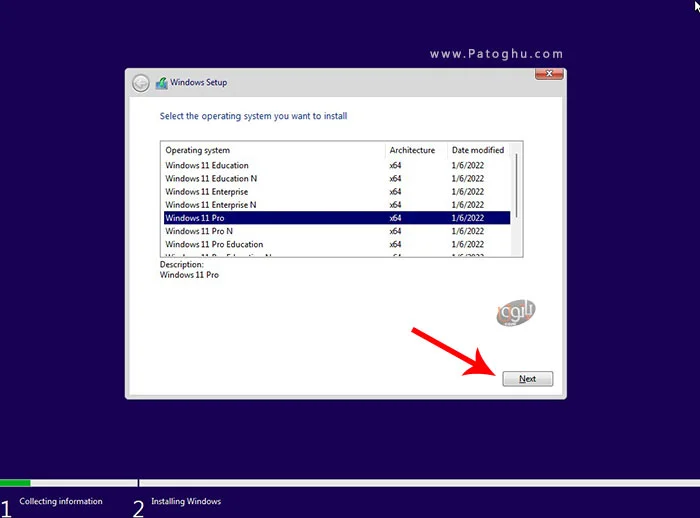This screenshot has width=700, height=518.
Task: Select the Windows 11 Enterprise row
Action: [x=207, y=192]
